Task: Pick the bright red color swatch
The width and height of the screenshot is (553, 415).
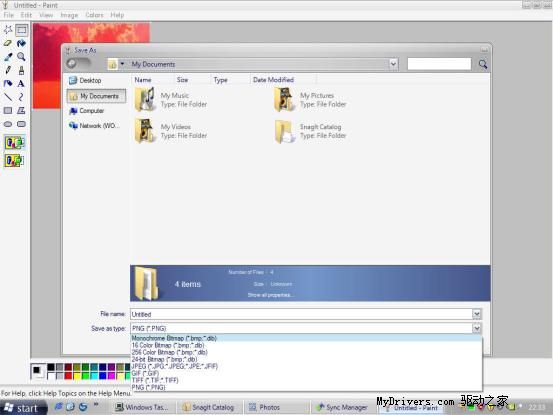Action: [x=68, y=376]
